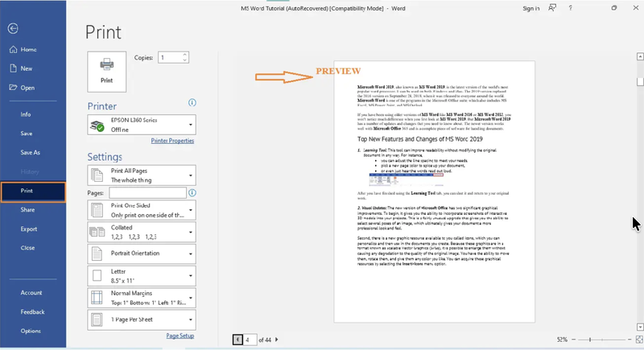Click the Printer info icon
The image size is (644, 350).
[192, 102]
